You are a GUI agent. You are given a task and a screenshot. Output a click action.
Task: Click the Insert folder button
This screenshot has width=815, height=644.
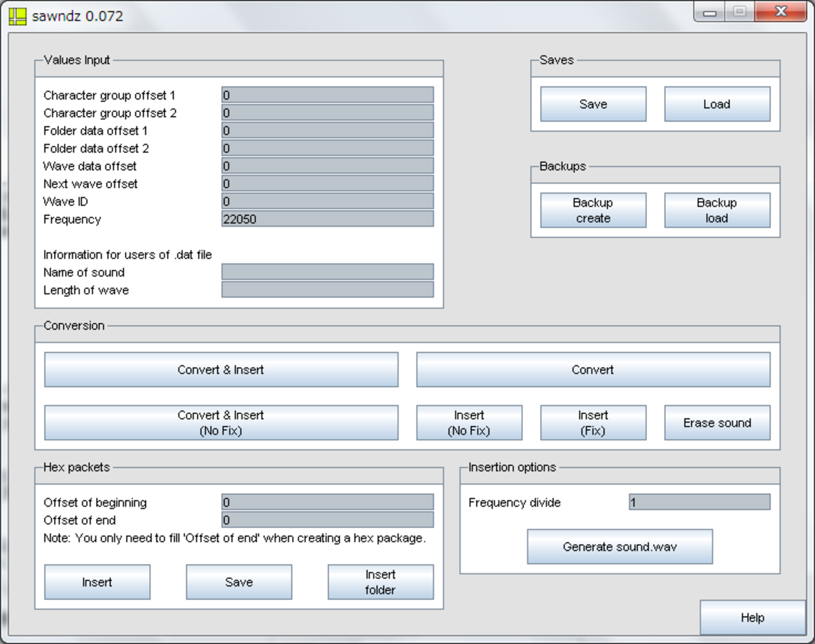[x=381, y=582]
